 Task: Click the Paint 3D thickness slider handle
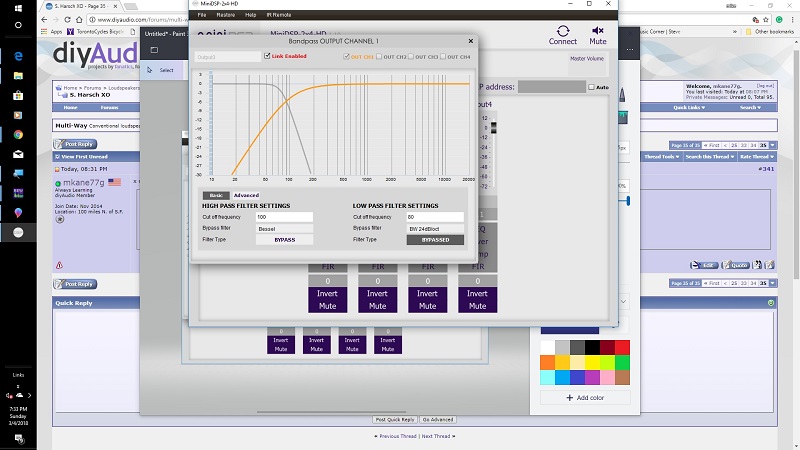[628, 201]
